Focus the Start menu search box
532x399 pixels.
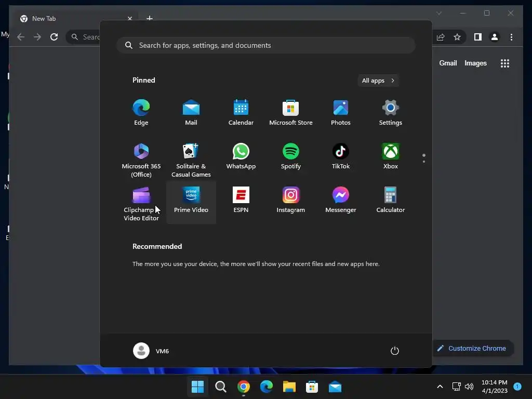(266, 45)
